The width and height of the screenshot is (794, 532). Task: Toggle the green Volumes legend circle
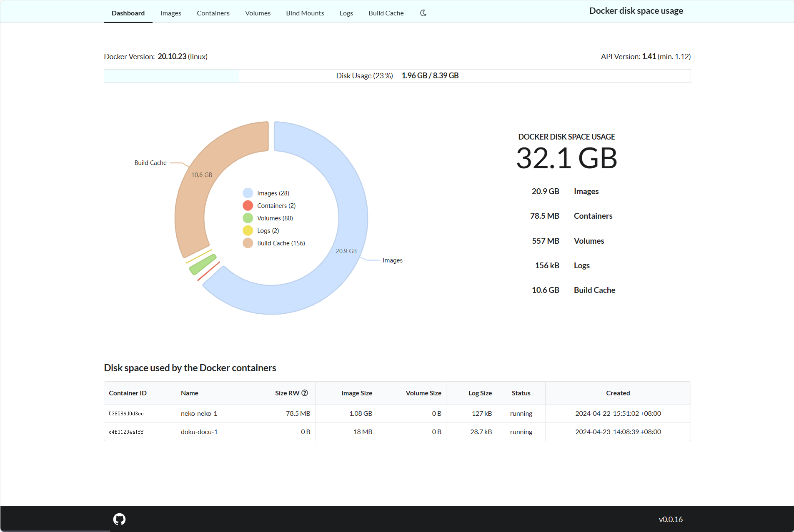click(248, 218)
